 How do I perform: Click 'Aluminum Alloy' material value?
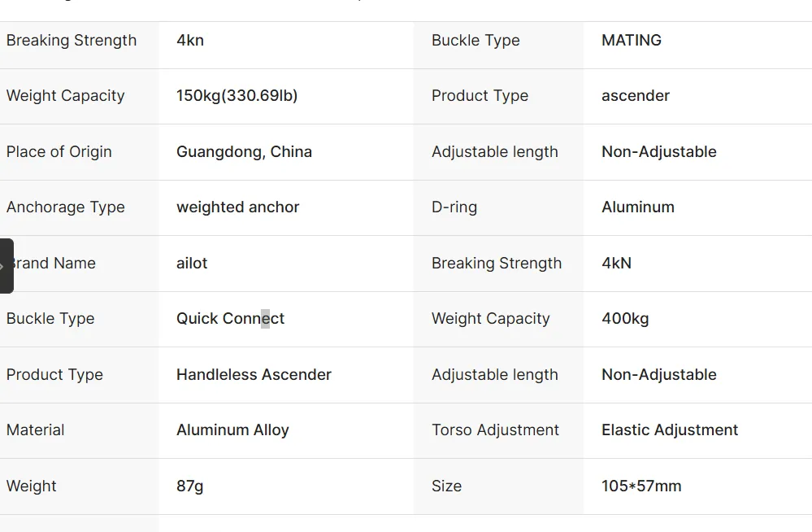click(233, 430)
